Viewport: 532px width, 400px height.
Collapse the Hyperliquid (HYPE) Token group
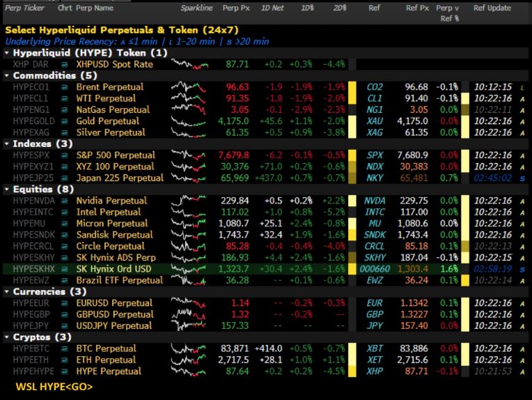(6, 53)
